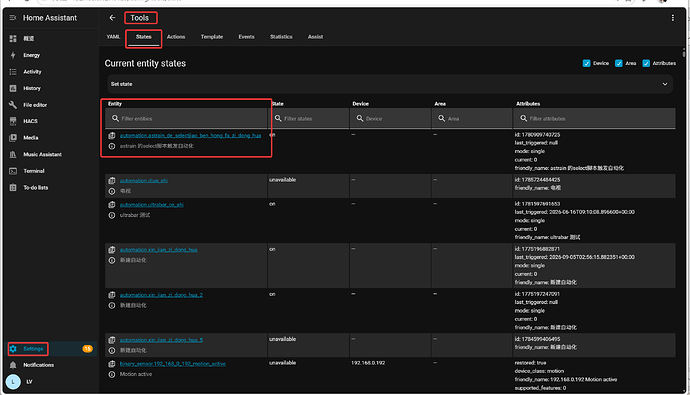Open the HACS store icon
Image resolution: width=690 pixels, height=395 pixels.
click(x=13, y=121)
